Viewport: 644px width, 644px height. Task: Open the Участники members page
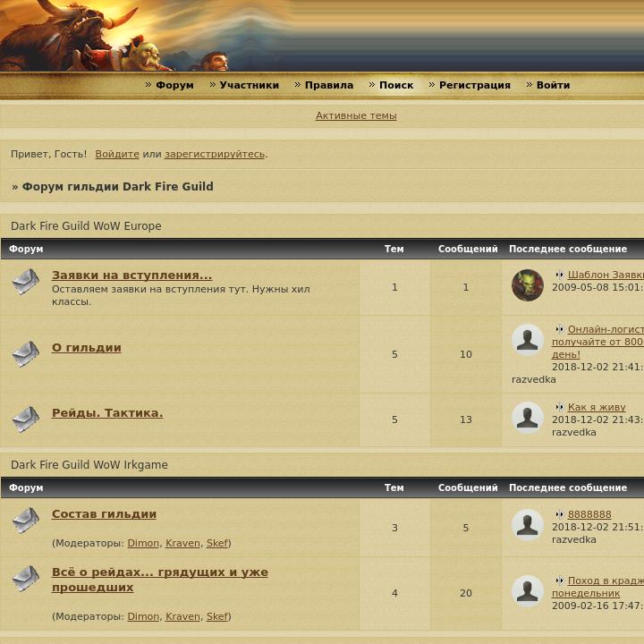pos(249,85)
